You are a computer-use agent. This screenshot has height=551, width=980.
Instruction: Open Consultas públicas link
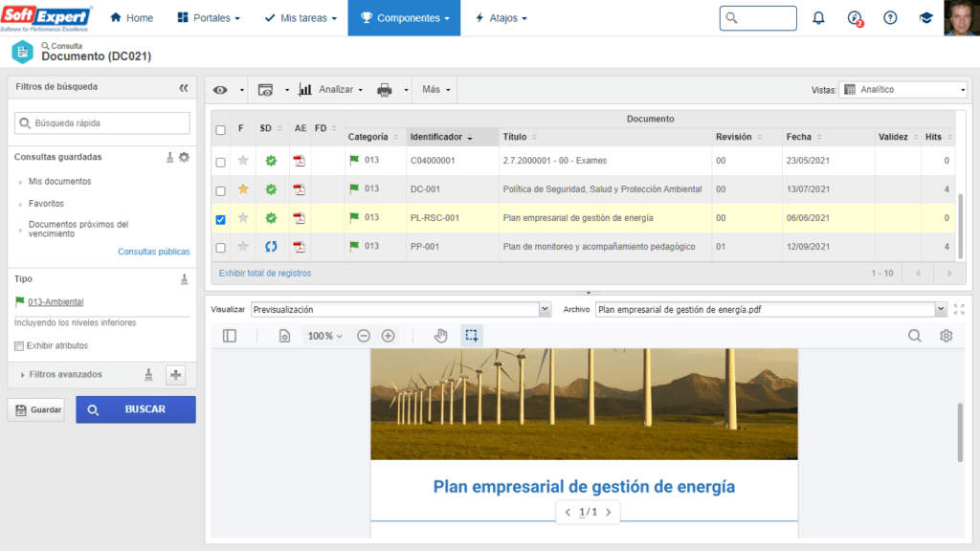153,252
